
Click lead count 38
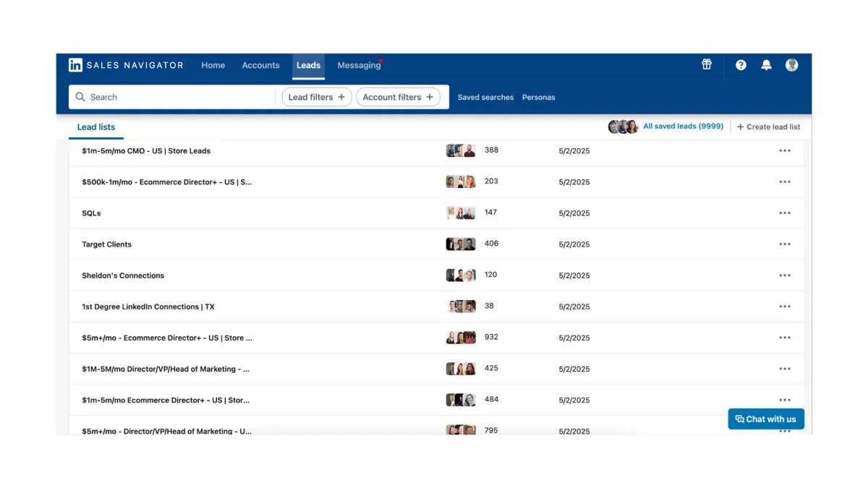tap(489, 306)
